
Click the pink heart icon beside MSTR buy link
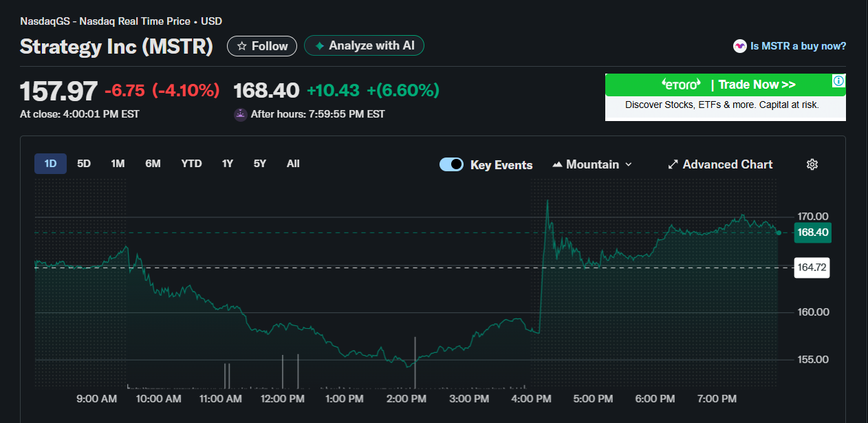tap(739, 46)
